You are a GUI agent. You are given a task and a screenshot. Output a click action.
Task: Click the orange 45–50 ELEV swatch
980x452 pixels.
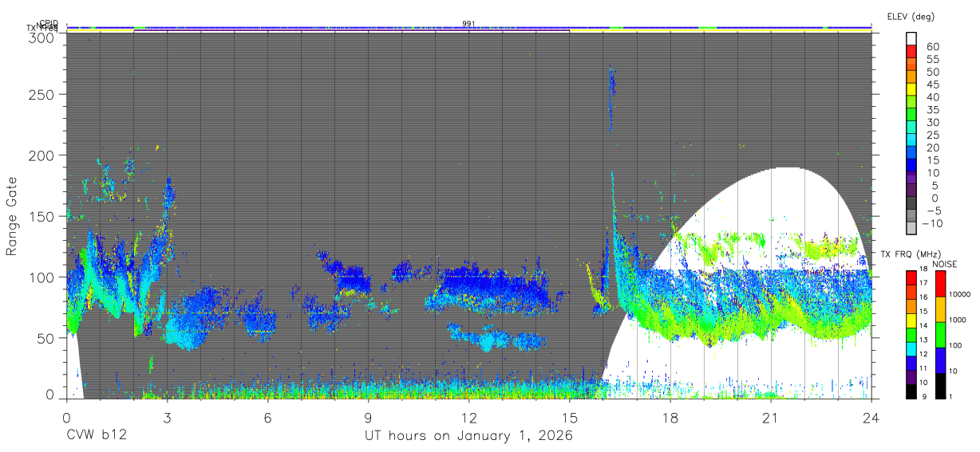pos(911,77)
